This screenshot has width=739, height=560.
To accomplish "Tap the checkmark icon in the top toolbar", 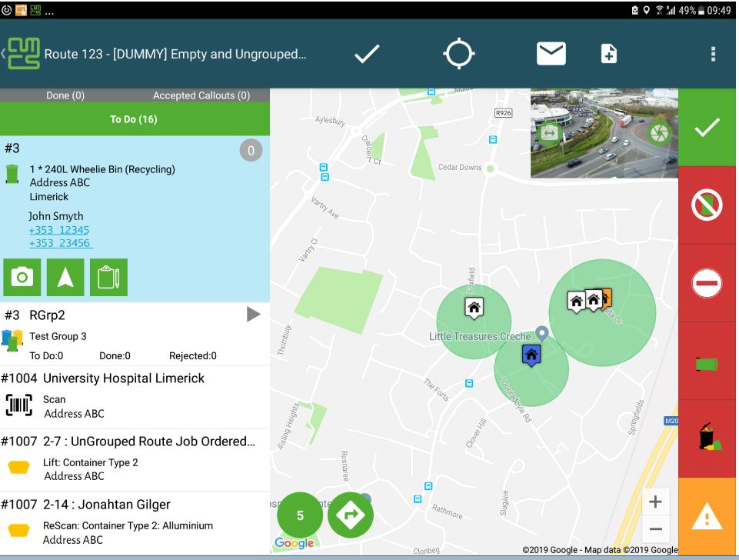I will point(367,53).
